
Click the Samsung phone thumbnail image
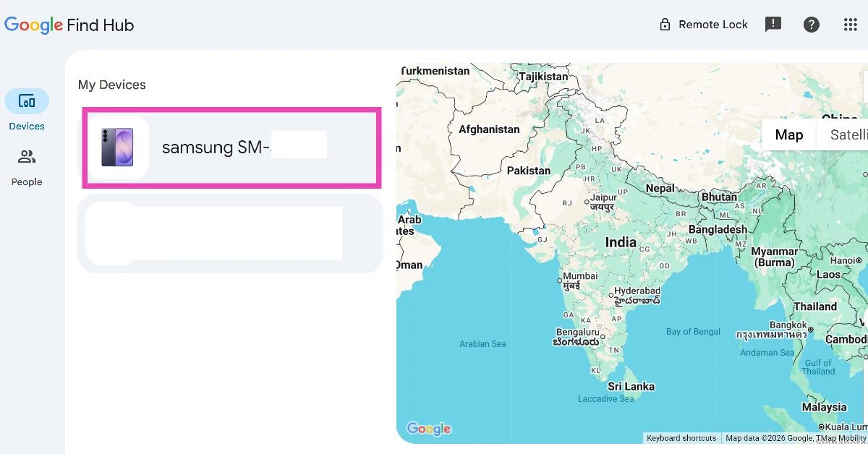tap(117, 147)
